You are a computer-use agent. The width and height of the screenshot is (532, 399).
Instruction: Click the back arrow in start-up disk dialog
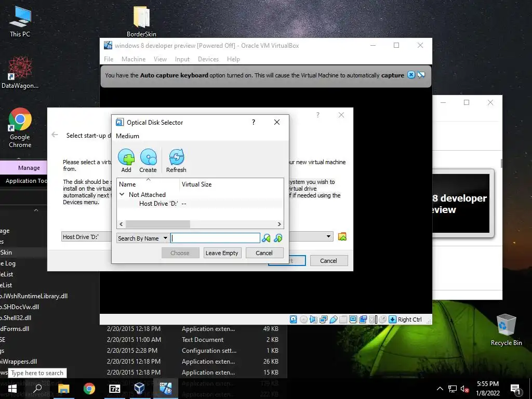[x=55, y=135]
